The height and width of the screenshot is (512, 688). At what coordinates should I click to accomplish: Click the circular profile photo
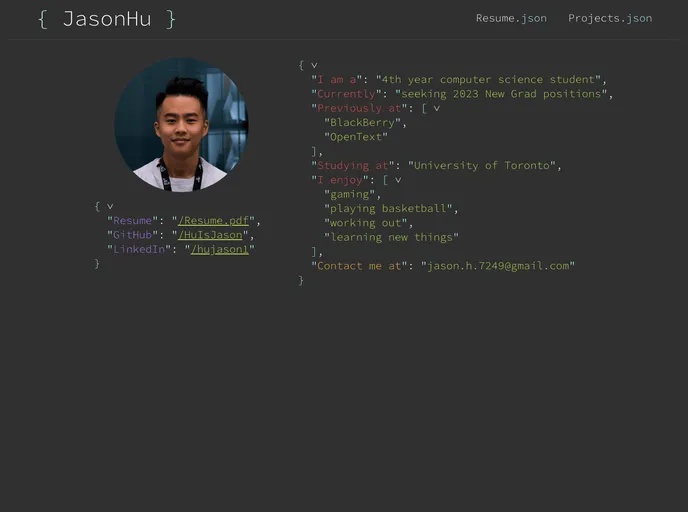coord(181,124)
